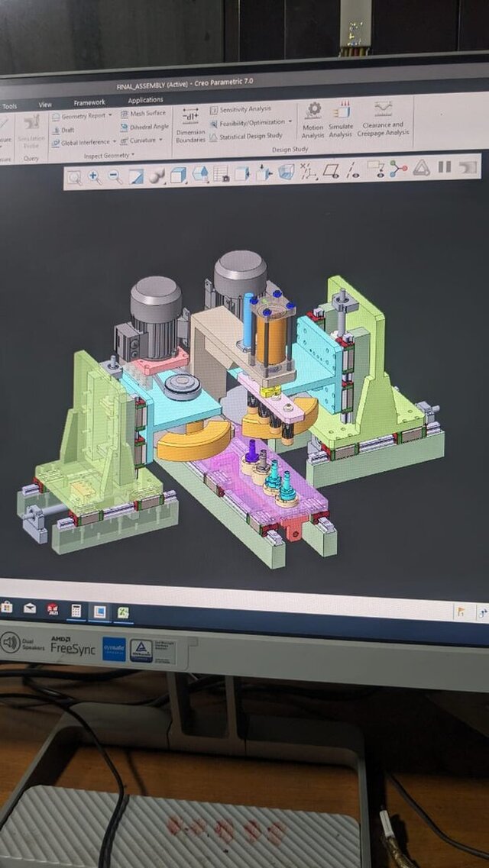
Task: Toggle the annotation display icon
Action: coord(376,169)
